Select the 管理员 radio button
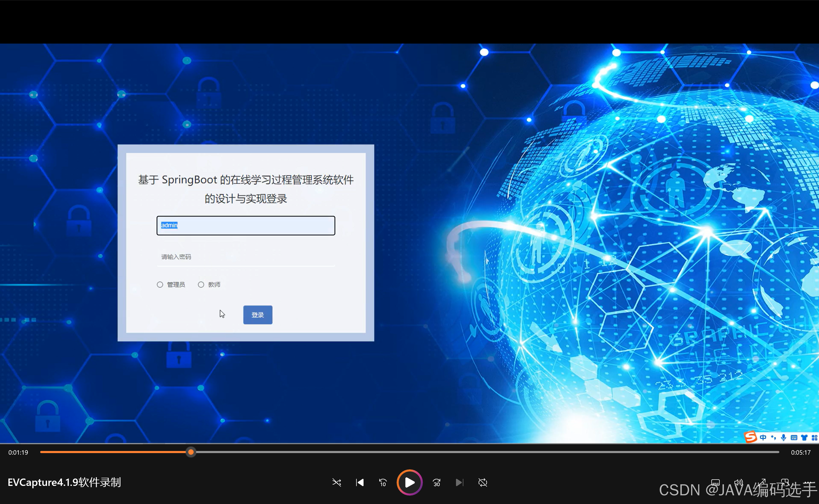The width and height of the screenshot is (819, 504). pyautogui.click(x=160, y=285)
